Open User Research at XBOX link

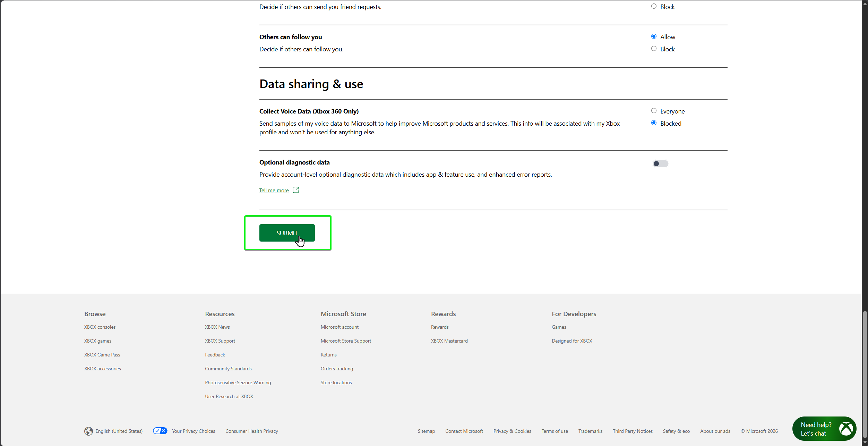(x=229, y=396)
